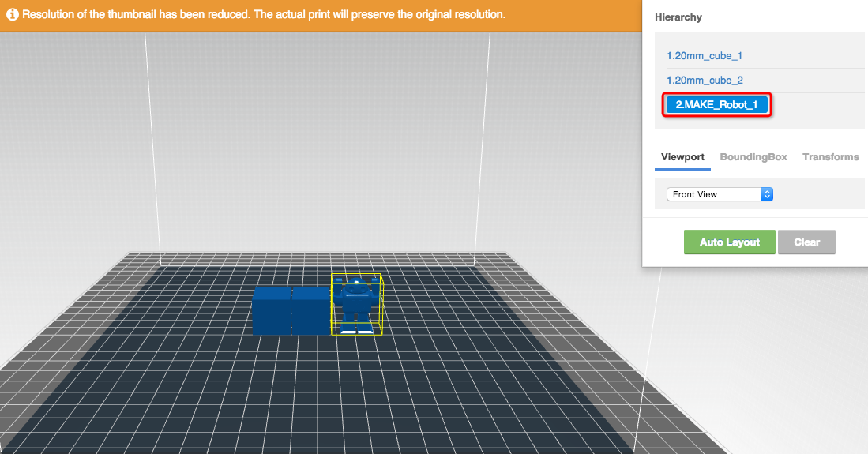Click the Hierarchy panel heading
This screenshot has width=868, height=454.
point(678,17)
